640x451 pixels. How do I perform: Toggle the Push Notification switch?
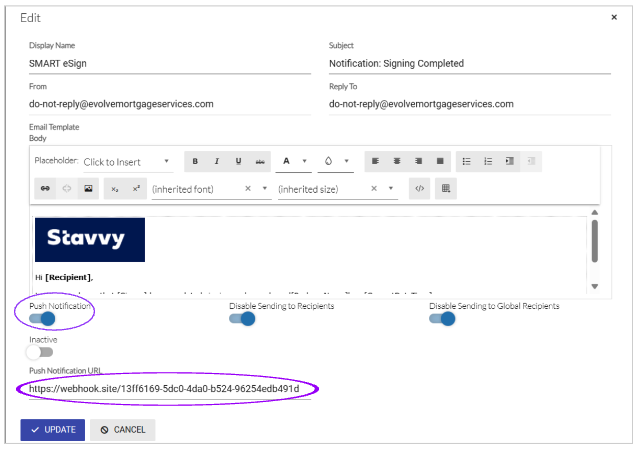(42, 319)
